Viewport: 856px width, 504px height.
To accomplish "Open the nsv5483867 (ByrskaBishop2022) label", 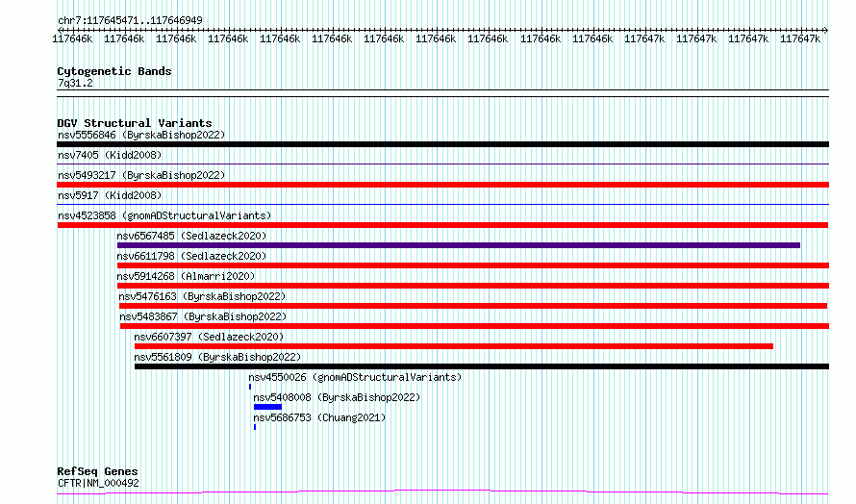I will (x=203, y=316).
